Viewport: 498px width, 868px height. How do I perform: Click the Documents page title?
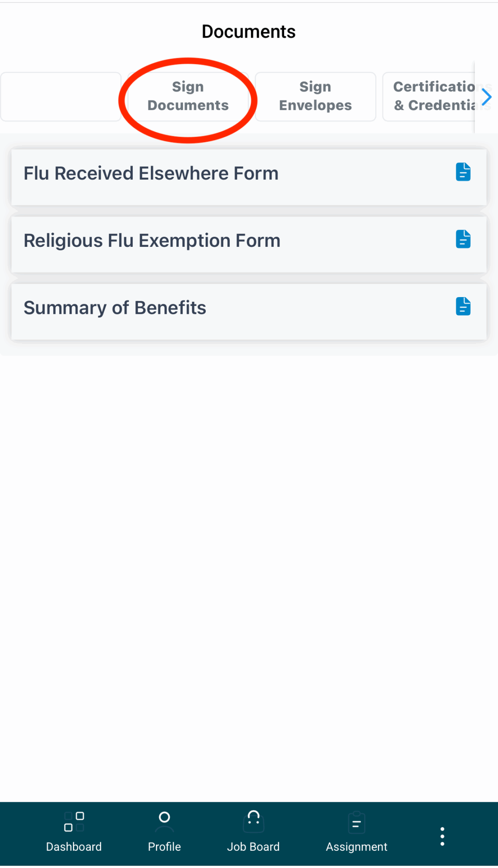249,32
